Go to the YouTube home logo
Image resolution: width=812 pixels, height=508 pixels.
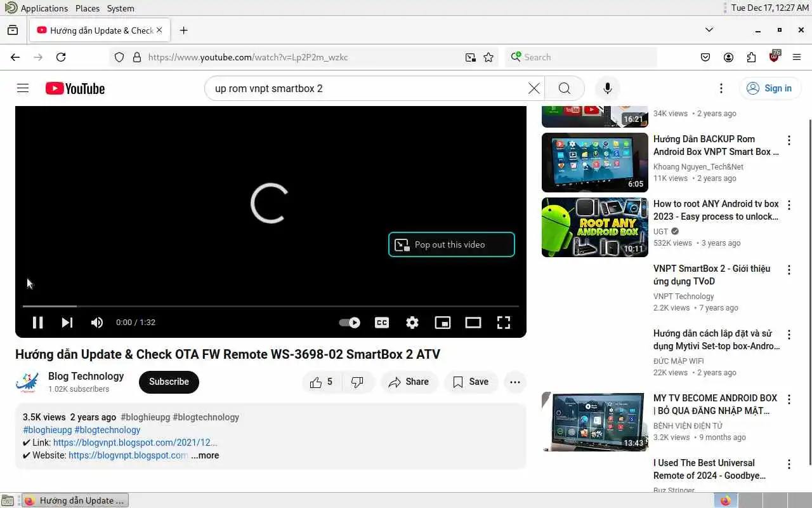pos(75,88)
